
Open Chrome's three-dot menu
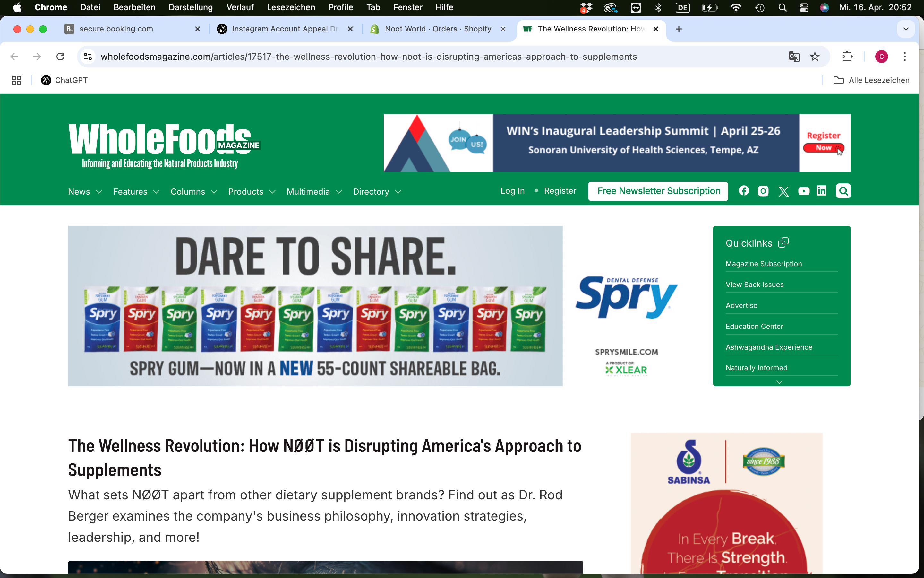tap(904, 57)
